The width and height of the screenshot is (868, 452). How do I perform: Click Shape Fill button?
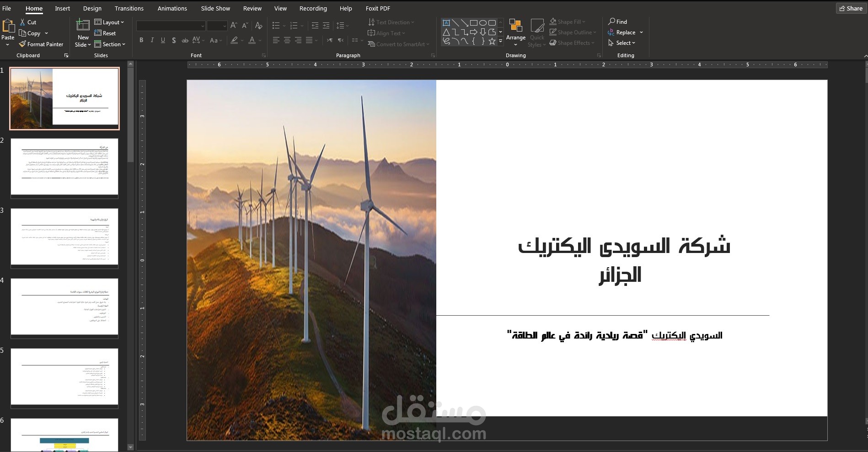[568, 22]
